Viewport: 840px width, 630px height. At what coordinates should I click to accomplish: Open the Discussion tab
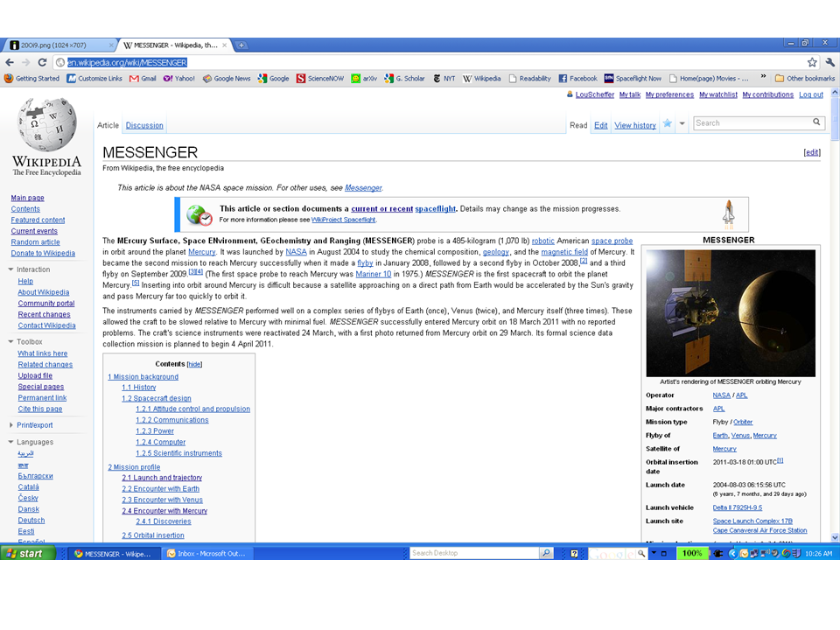coord(144,125)
